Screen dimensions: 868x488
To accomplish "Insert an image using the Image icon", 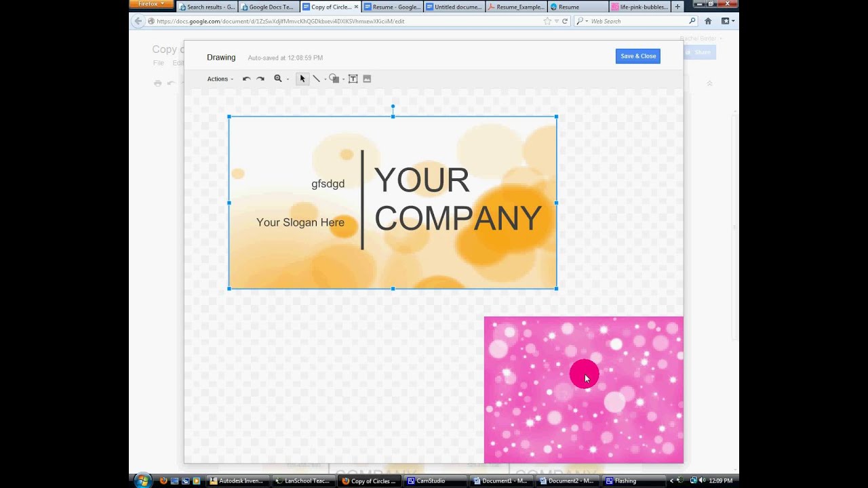I will click(367, 79).
